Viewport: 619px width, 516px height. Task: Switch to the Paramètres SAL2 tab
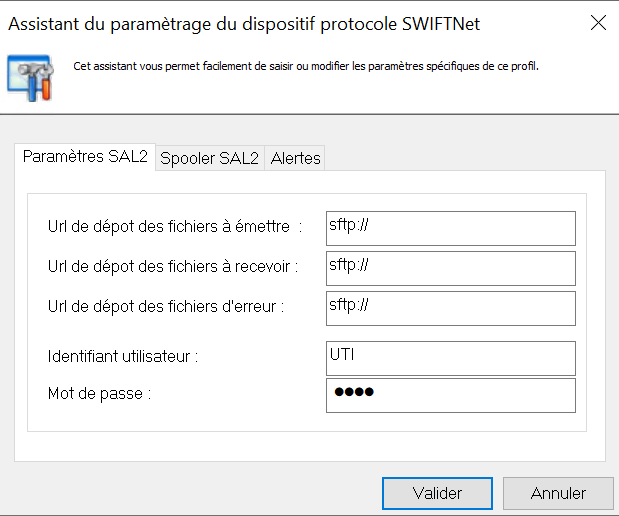85,157
